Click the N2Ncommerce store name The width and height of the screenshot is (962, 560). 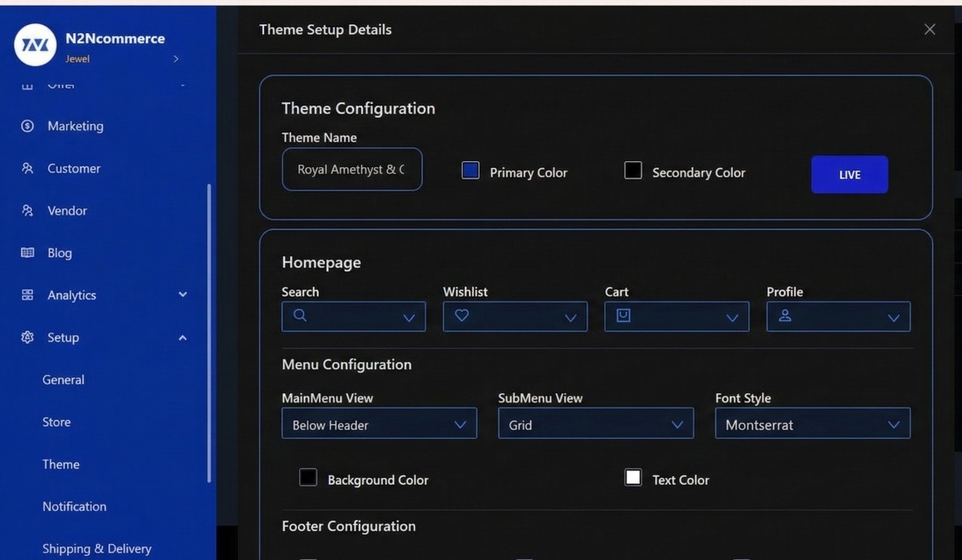coord(115,38)
